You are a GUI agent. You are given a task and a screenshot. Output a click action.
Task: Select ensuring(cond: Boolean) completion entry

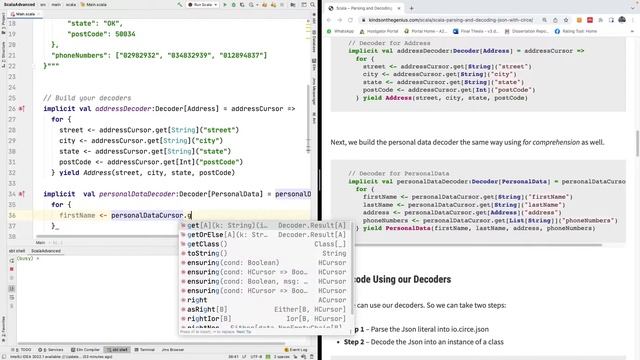(265, 263)
